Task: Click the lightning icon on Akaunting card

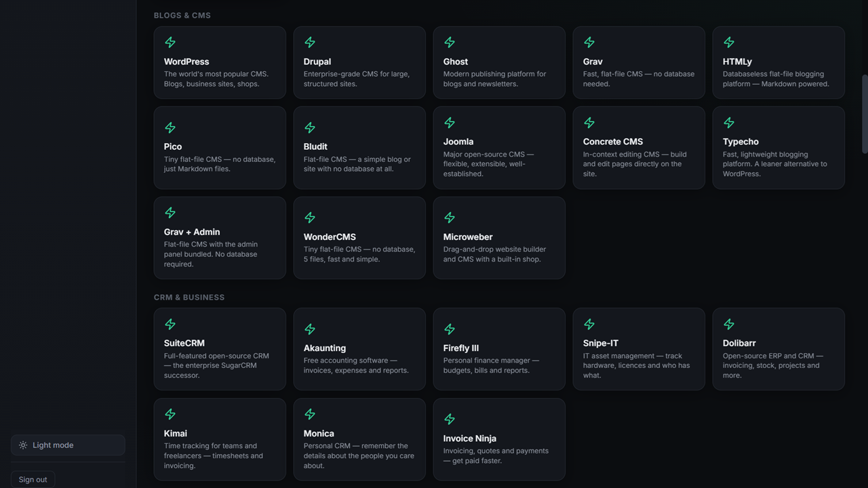Action: (310, 329)
